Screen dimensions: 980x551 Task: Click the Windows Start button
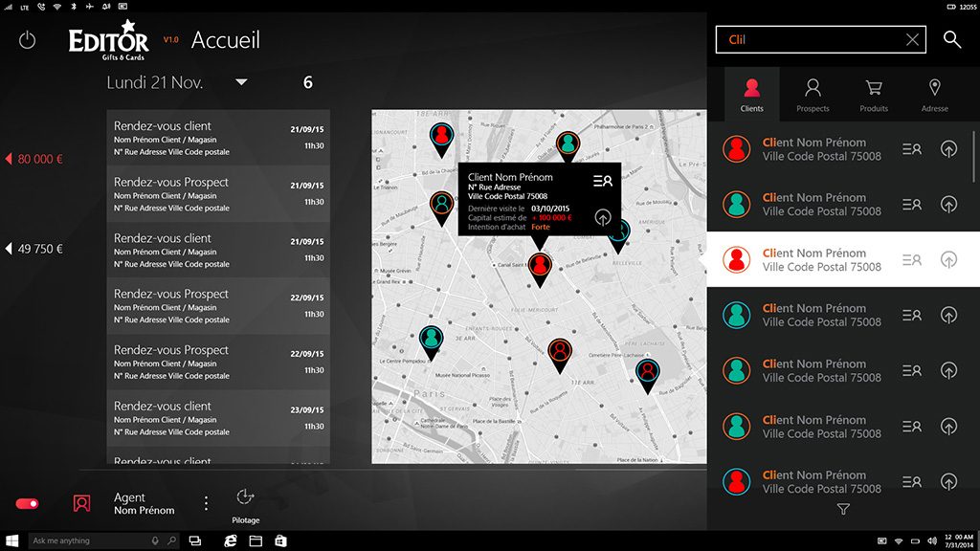(x=13, y=540)
